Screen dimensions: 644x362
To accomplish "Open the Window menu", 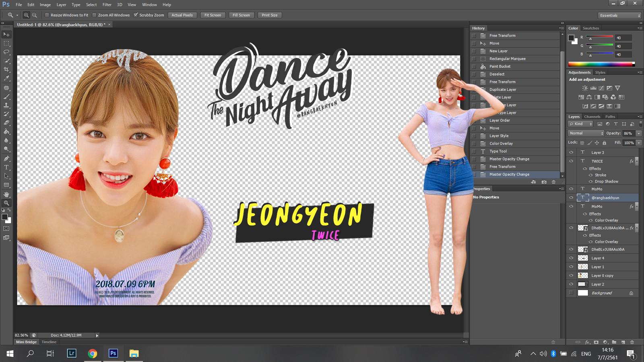I will click(x=149, y=4).
